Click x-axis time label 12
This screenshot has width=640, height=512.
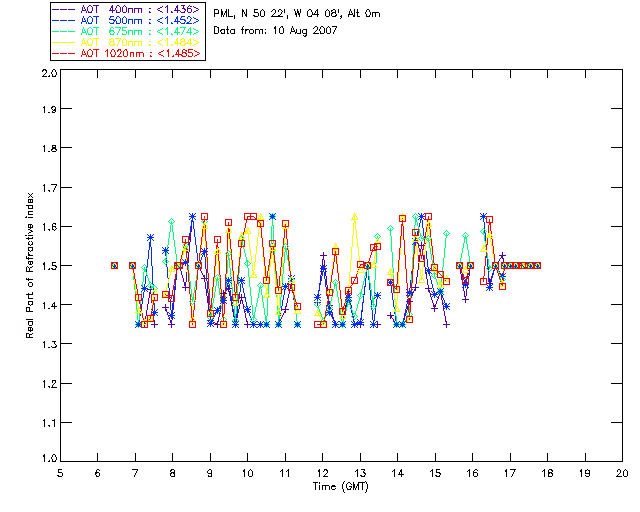pos(322,473)
